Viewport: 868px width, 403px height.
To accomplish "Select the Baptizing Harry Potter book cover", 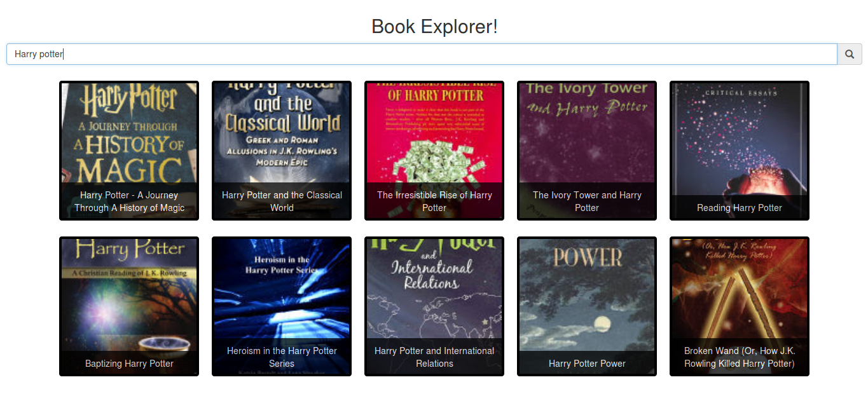I will pyautogui.click(x=129, y=306).
